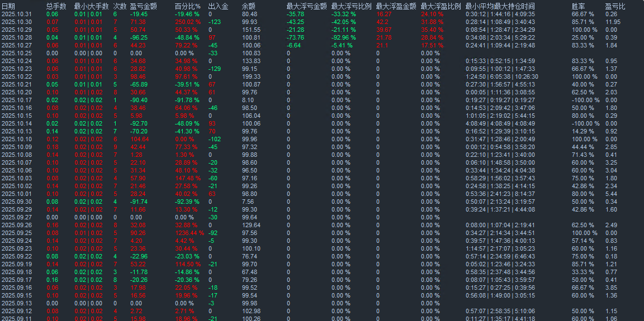Select the 最大浮亏比例 column header

tap(352, 6)
